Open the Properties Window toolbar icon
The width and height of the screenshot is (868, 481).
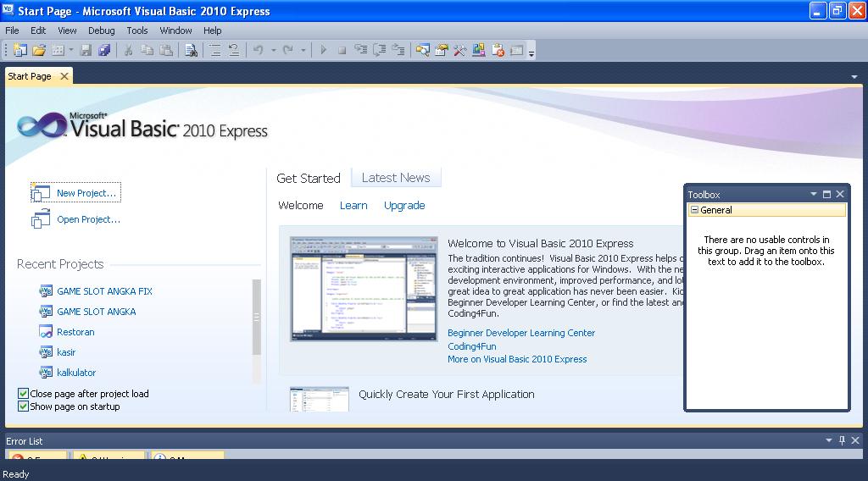click(x=442, y=50)
